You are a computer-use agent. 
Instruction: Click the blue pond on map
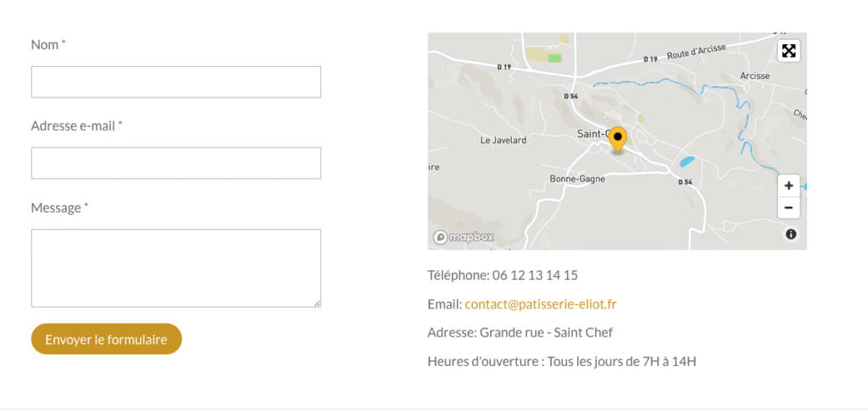687,161
